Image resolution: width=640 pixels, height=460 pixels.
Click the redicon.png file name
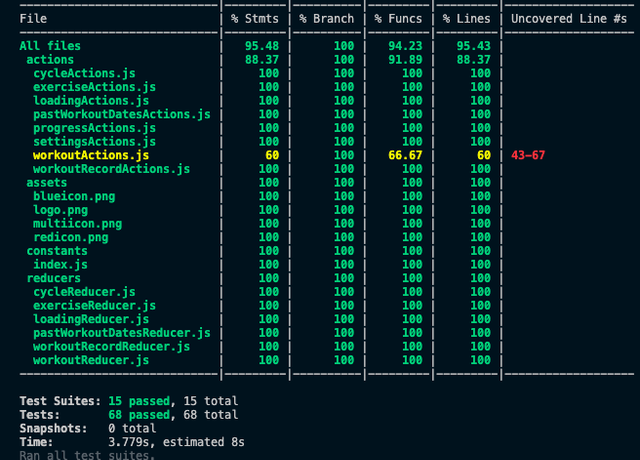click(x=71, y=237)
